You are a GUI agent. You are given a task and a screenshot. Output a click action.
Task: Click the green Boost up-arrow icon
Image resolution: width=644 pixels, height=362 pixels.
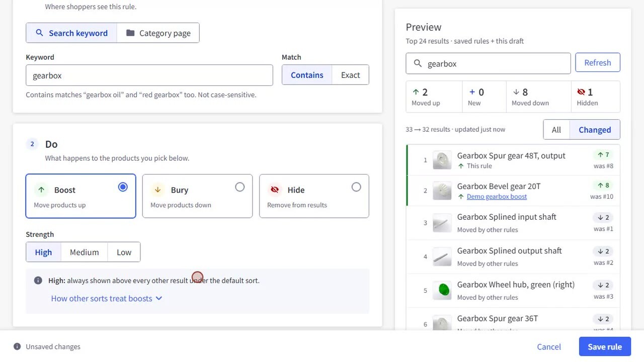point(41,190)
